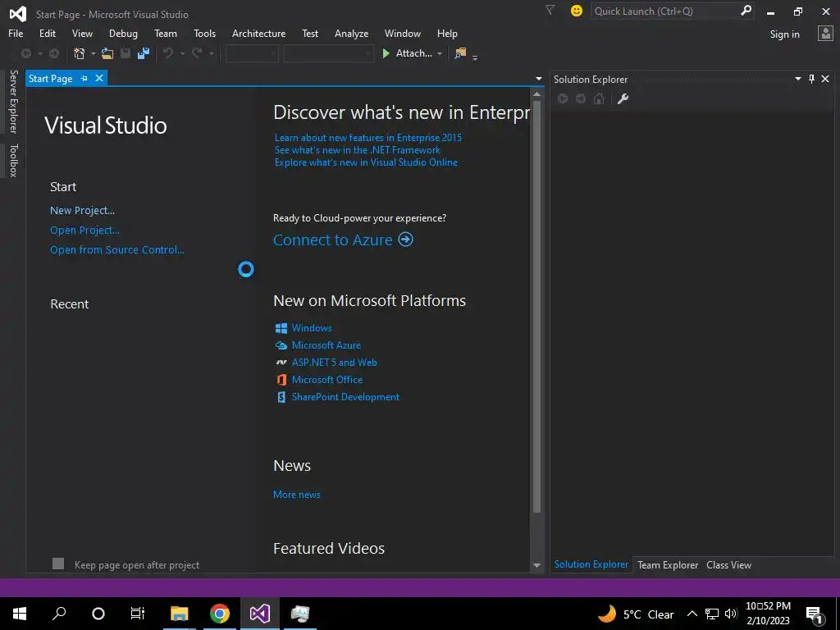Viewport: 840px width, 630px height.
Task: Click Sign in at top right
Action: [784, 34]
